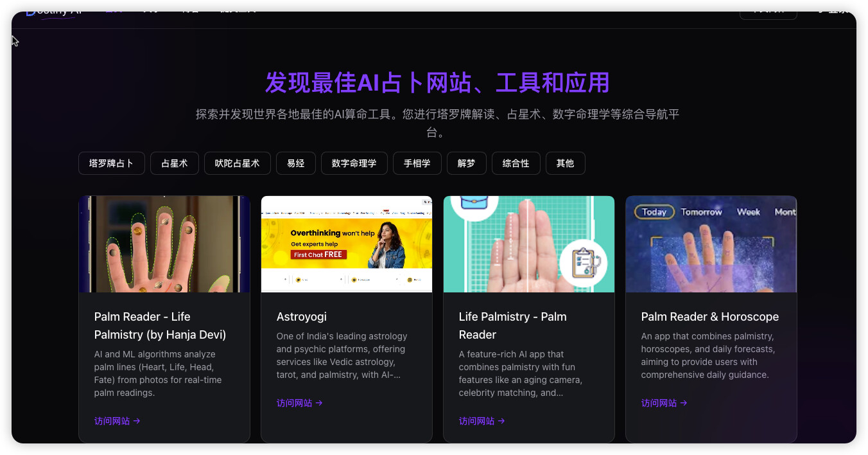This screenshot has width=868, height=455.
Task: Click the Astroyogi description about Vedic astrology
Action: 342,355
